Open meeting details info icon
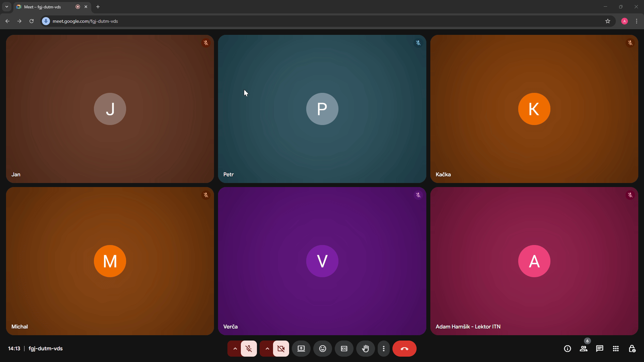Image resolution: width=644 pixels, height=362 pixels. pos(567,349)
